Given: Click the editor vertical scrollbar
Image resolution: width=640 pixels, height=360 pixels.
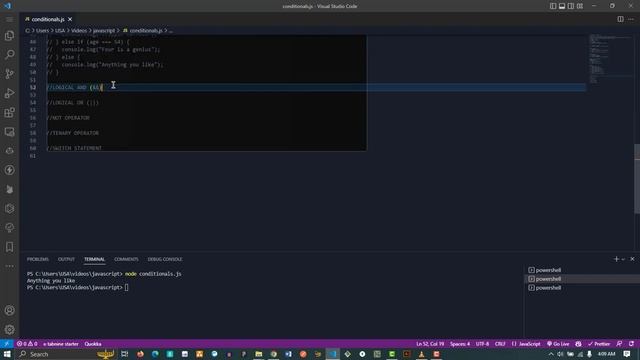Looking at the screenshot, I should pyautogui.click(x=637, y=178).
